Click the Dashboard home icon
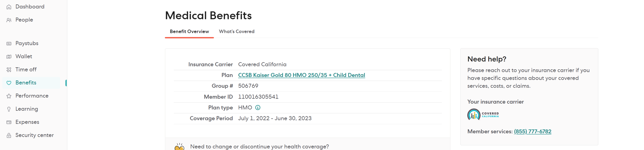 (x=9, y=7)
